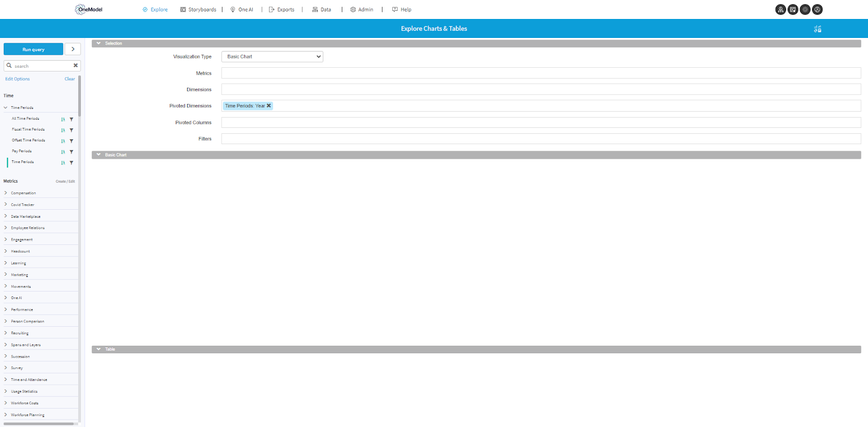Click the sort icon beside All Time Periods
The image size is (868, 427).
(63, 119)
